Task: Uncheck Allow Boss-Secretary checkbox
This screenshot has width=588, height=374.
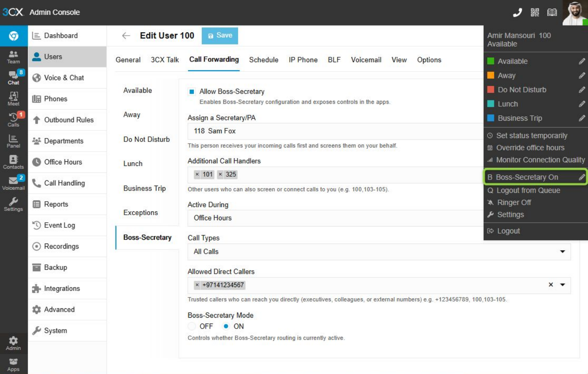Action: click(192, 91)
